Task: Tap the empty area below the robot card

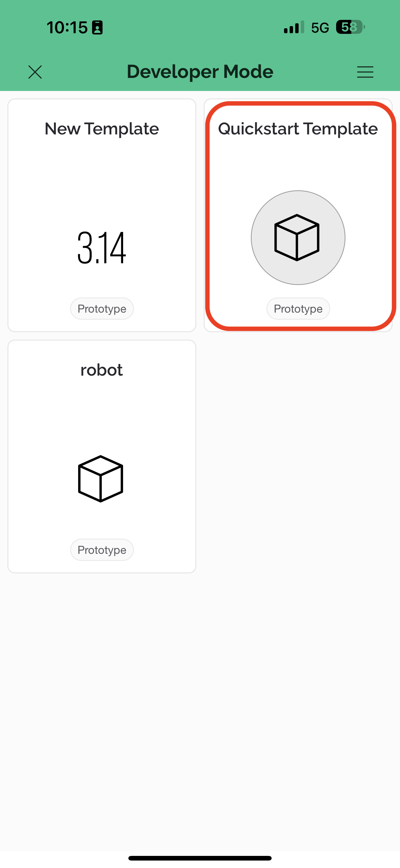Action: 200,708
